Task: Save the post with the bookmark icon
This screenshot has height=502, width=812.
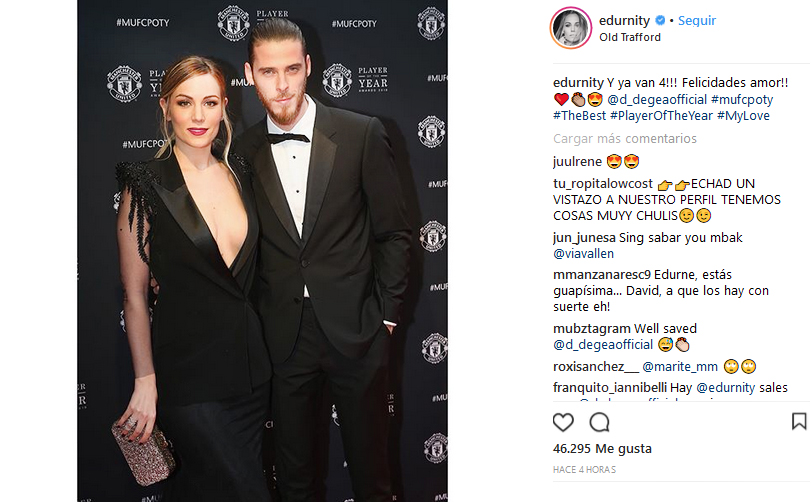Action: pos(799,421)
